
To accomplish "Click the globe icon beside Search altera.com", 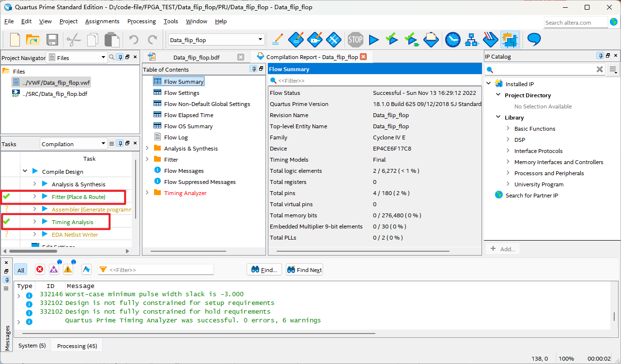I will pyautogui.click(x=613, y=22).
